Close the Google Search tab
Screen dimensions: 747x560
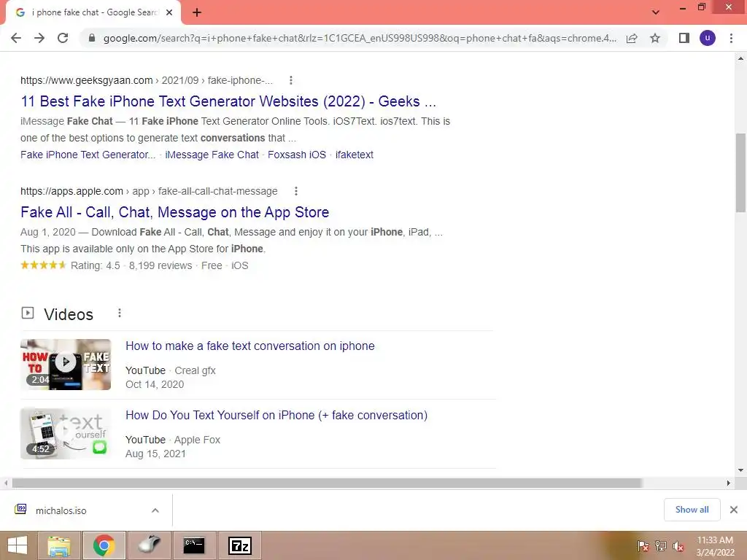pyautogui.click(x=169, y=12)
